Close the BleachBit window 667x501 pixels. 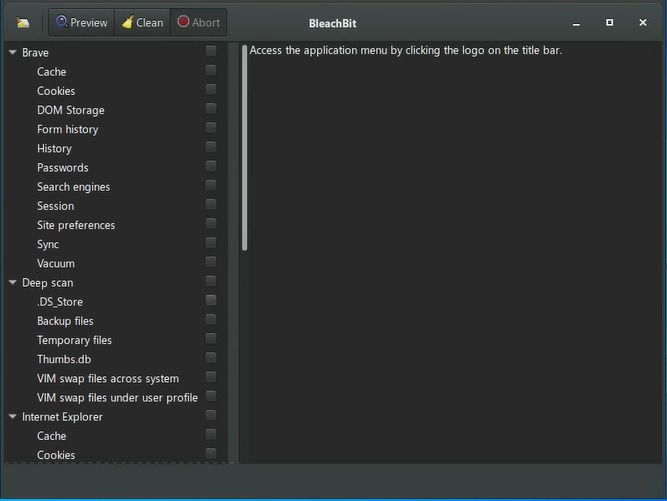pos(643,23)
